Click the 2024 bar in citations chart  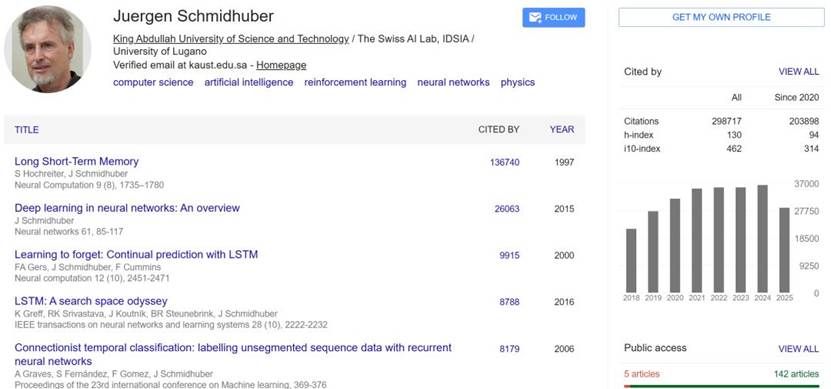click(763, 238)
